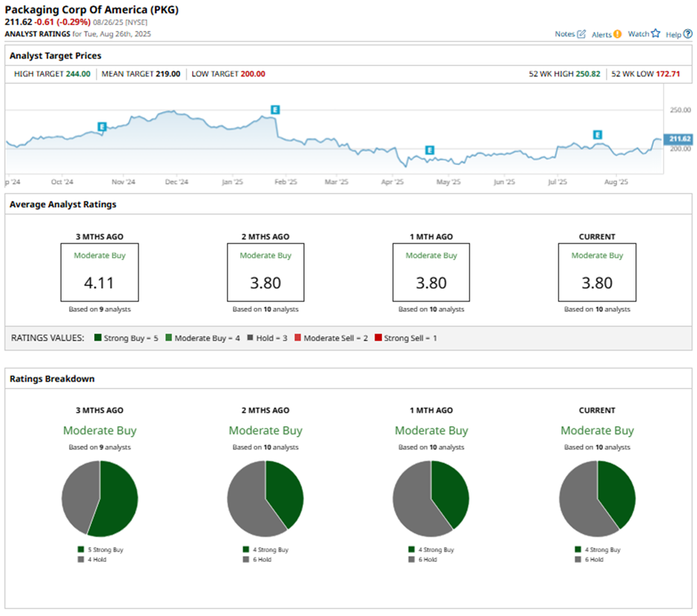The width and height of the screenshot is (697, 616).
Task: Click the 250.00 price axis label
Action: 680,110
